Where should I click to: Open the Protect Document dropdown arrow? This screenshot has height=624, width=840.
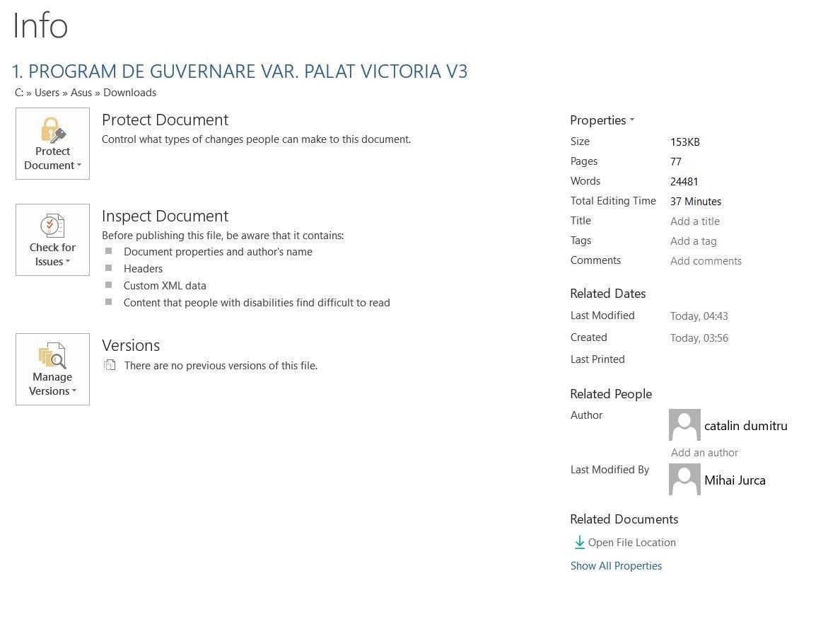(79, 166)
